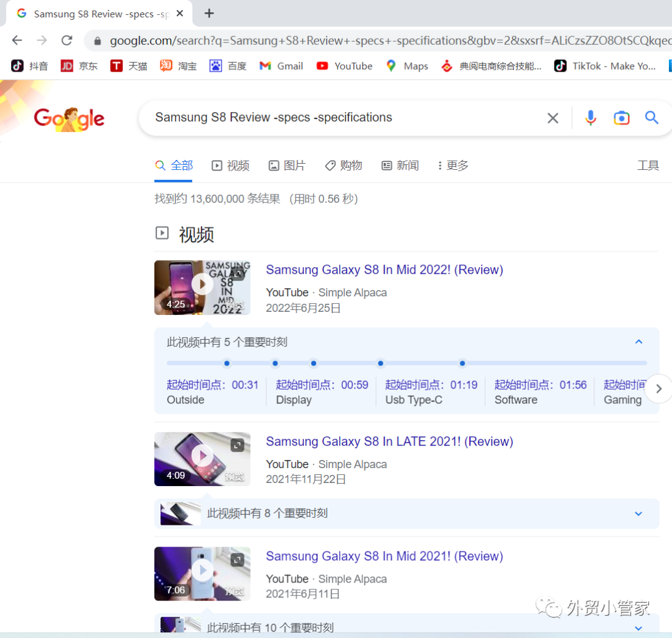Open the 京东 bookmark
This screenshot has height=638, width=672.
[79, 66]
